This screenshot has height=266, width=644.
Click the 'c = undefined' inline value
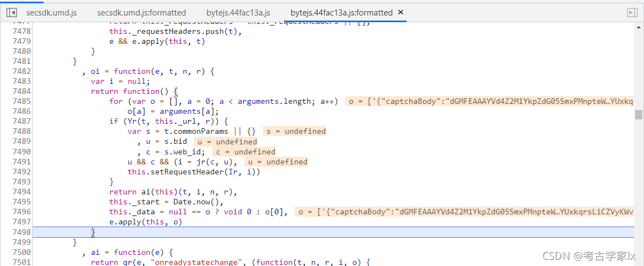(244, 152)
